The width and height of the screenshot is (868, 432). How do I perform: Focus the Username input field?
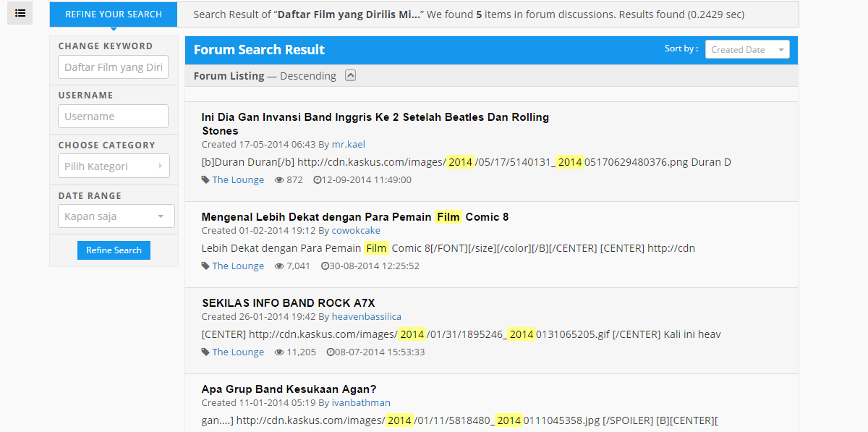(x=114, y=116)
